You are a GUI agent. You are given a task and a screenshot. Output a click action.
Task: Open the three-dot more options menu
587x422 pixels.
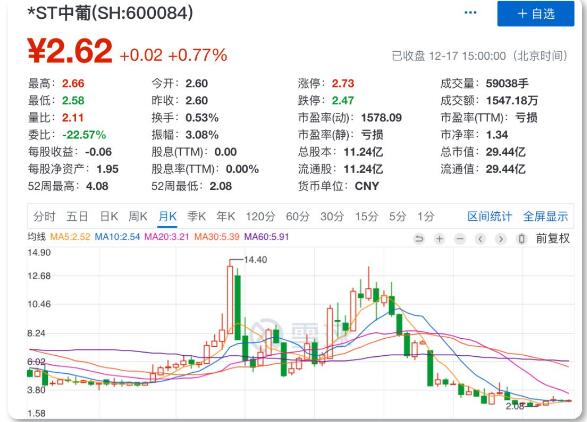470,13
